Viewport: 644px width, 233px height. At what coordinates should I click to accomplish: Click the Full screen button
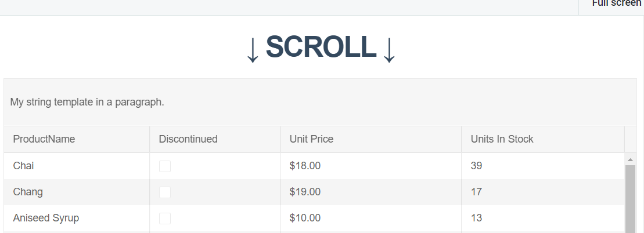pyautogui.click(x=616, y=3)
